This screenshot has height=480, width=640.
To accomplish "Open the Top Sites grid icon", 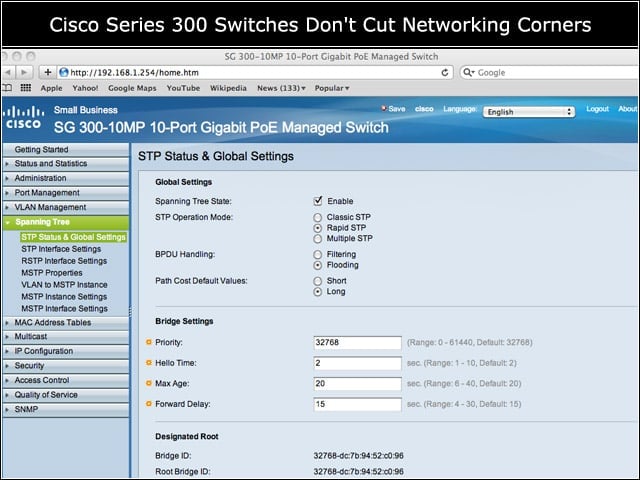I will [26, 88].
